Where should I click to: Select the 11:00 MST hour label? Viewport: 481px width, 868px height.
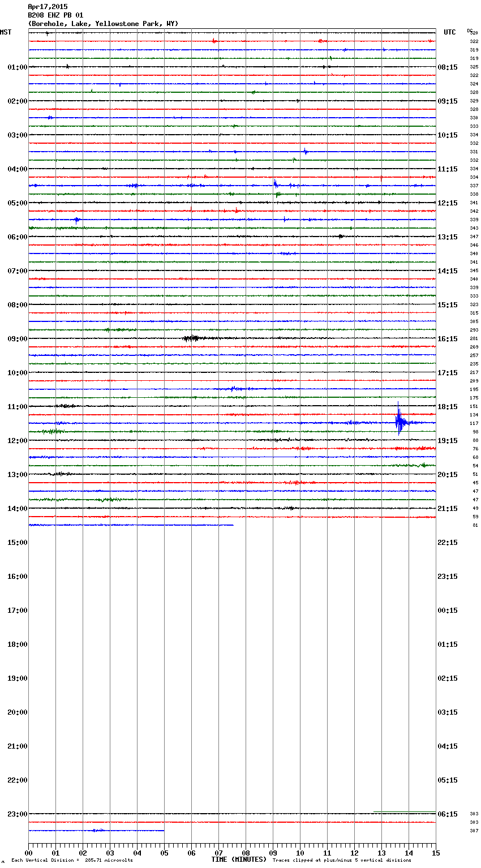click(x=18, y=407)
